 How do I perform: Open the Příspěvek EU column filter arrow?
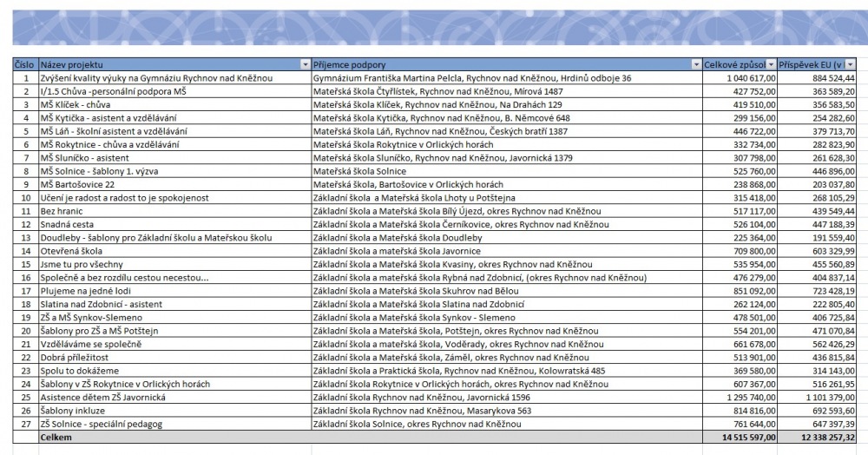[851, 65]
